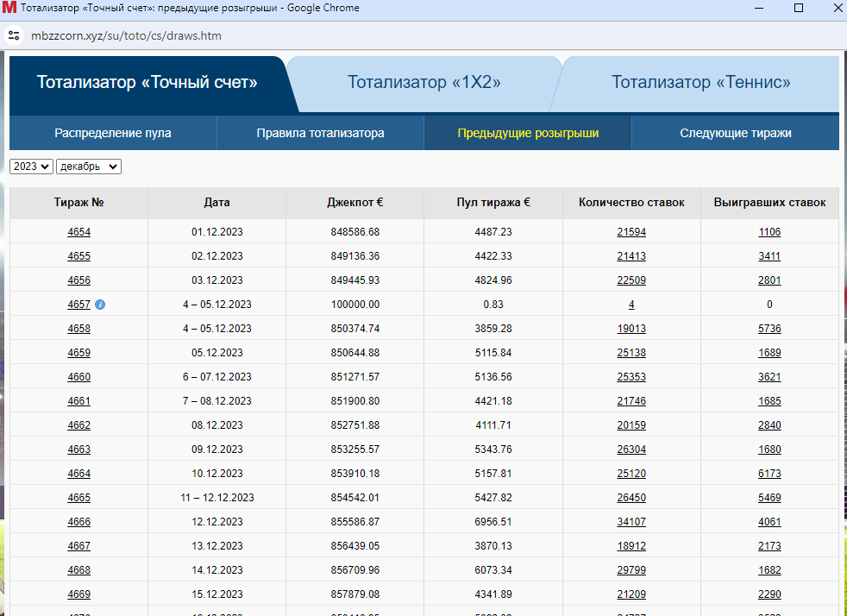Open draw number 4660 link
Screen dimensions: 847x616
click(78, 377)
